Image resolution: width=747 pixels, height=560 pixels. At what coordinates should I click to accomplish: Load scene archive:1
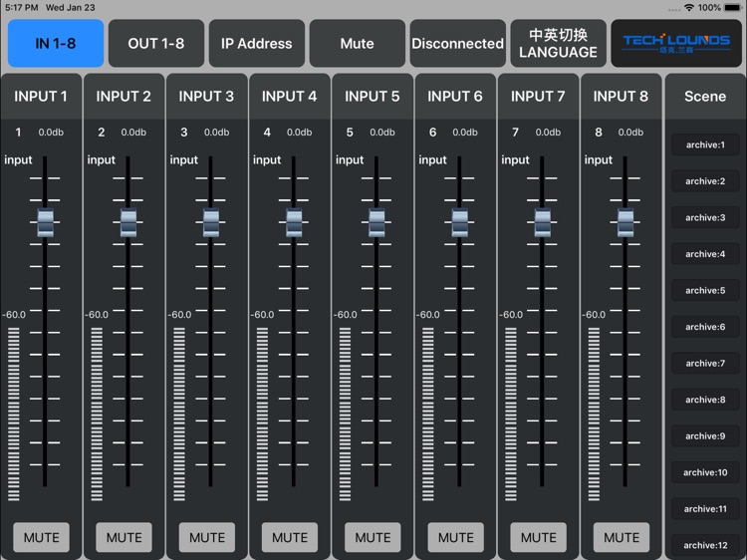click(705, 144)
